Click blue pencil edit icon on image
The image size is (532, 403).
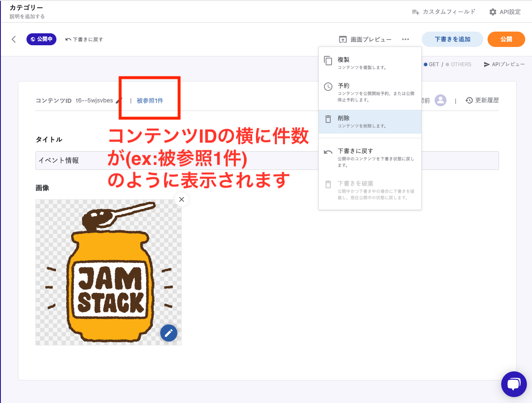coord(169,333)
